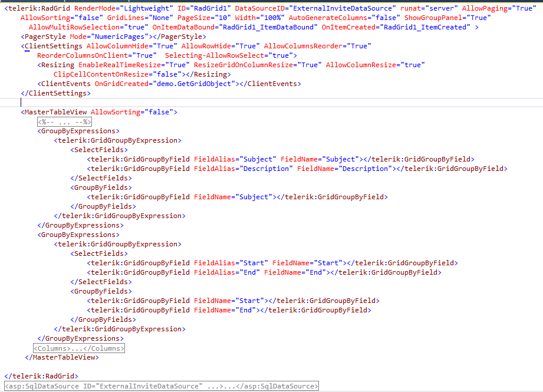
Task: Click the AllowColumnsReorder="True" attribute
Action: click(x=317, y=46)
